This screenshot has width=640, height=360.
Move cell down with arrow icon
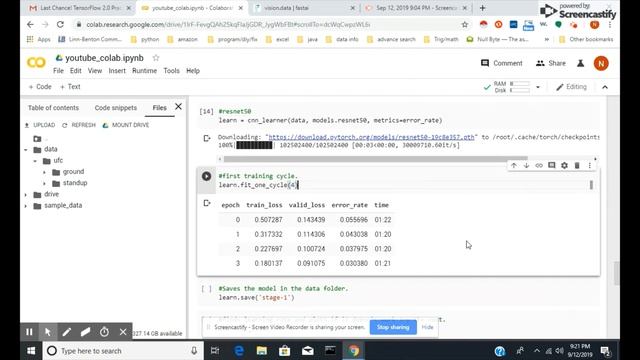coord(526,165)
